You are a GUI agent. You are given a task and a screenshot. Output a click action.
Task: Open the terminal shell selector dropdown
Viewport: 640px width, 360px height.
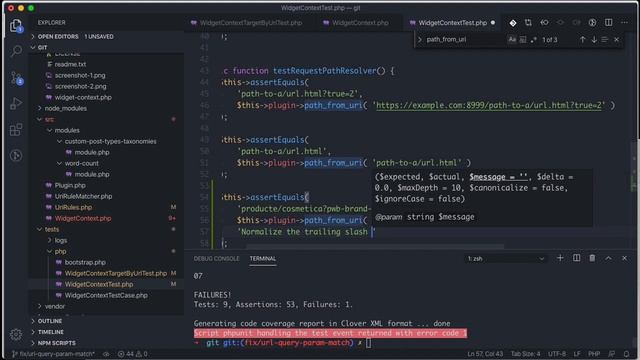pyautogui.click(x=506, y=258)
